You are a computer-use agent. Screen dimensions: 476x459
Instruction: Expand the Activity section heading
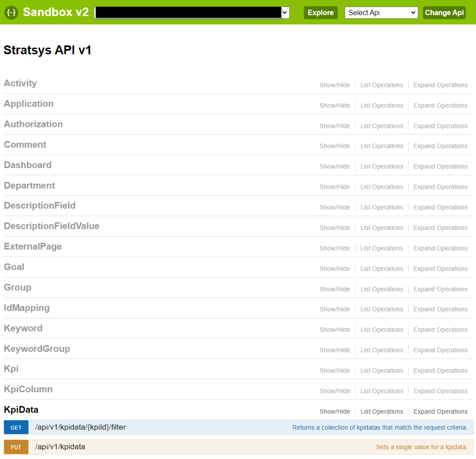click(x=20, y=84)
